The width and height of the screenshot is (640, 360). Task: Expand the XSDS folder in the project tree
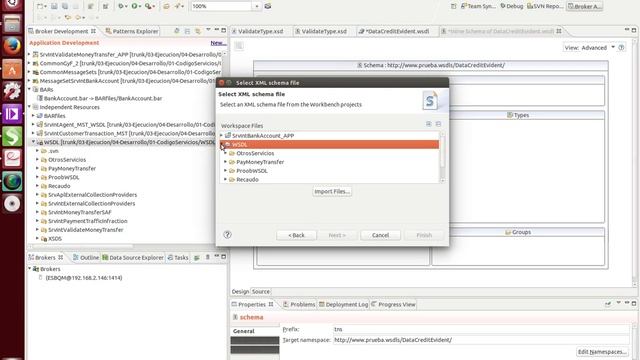coord(38,238)
